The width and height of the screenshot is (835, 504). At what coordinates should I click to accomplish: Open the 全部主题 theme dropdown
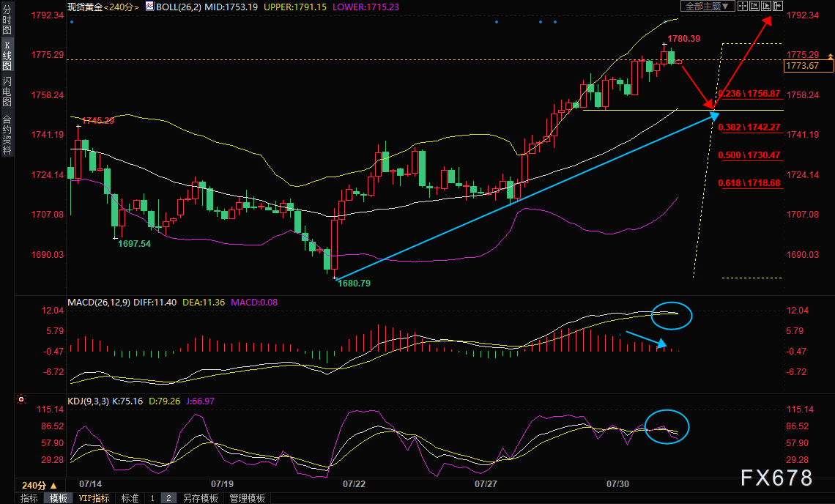coord(708,6)
